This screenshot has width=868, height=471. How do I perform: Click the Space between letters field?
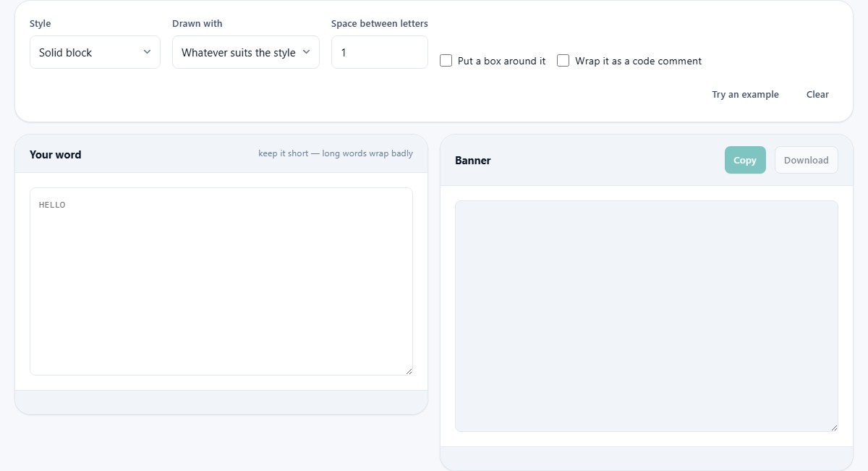380,52
